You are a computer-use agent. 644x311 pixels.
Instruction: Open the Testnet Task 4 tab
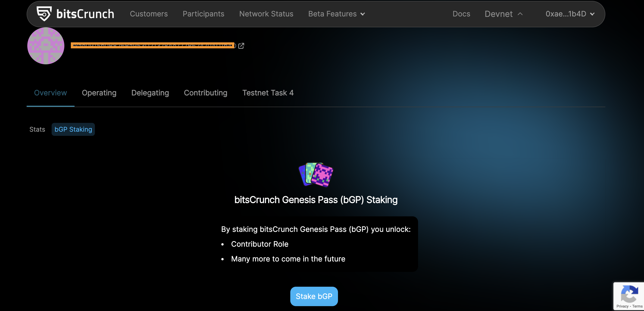(x=268, y=93)
